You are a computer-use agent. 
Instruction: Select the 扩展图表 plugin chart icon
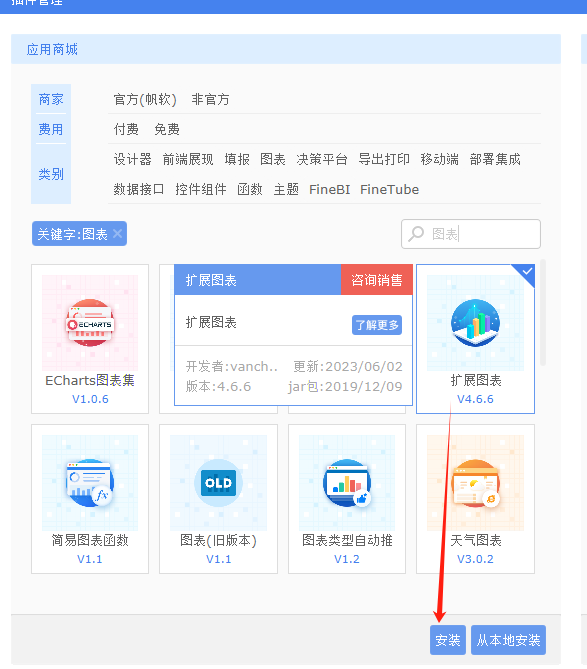click(475, 323)
